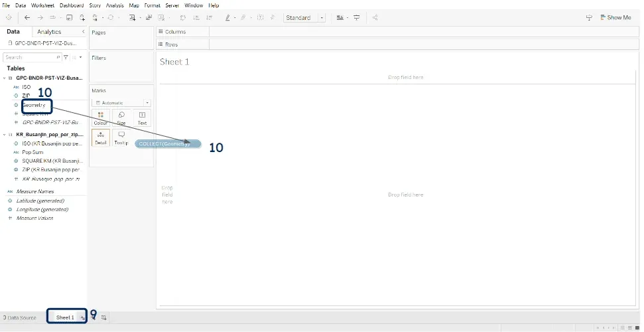The width and height of the screenshot is (644, 332).
Task: Switch to the Data pane tab
Action: (13, 32)
